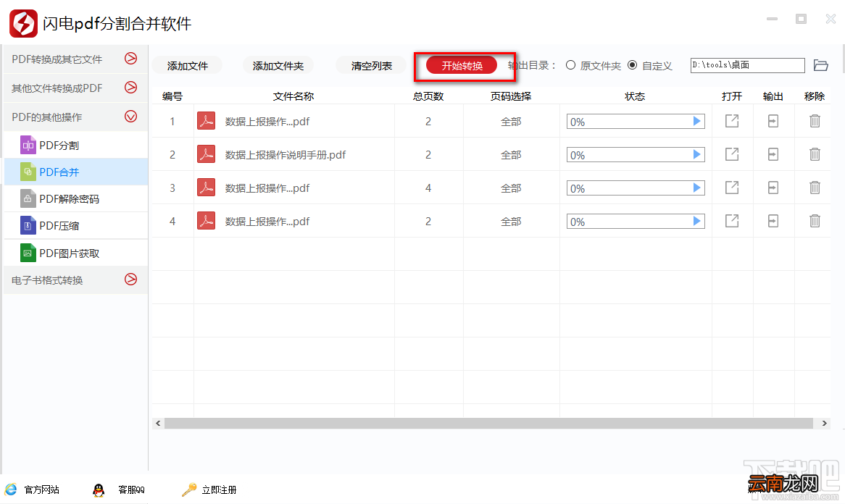Click the PDF图片获取 green icon

(x=28, y=253)
